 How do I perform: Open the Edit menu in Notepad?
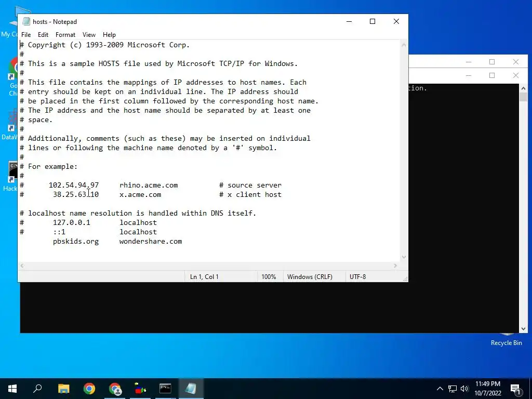43,35
